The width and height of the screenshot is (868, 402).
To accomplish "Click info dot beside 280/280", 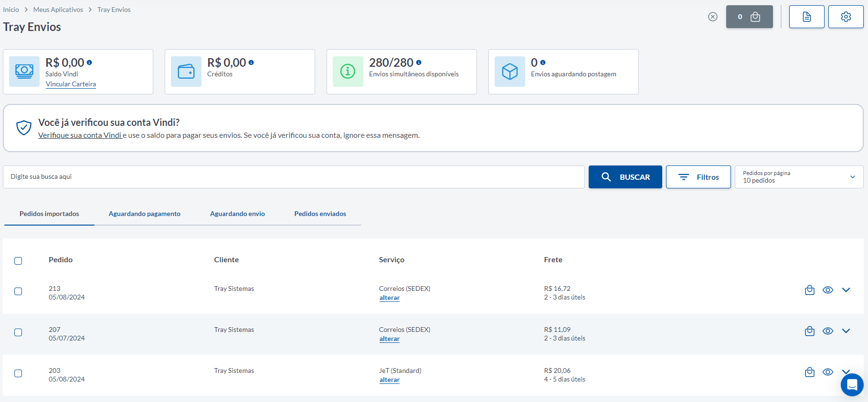I will pos(419,62).
